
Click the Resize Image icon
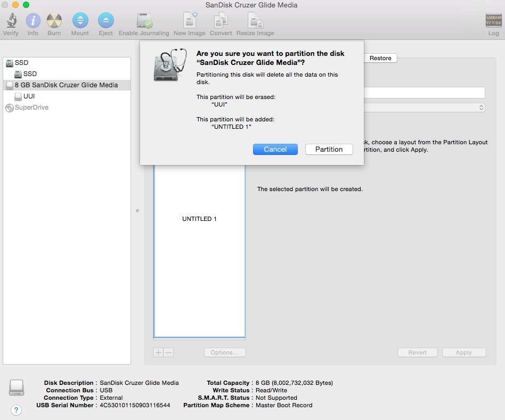pyautogui.click(x=255, y=21)
